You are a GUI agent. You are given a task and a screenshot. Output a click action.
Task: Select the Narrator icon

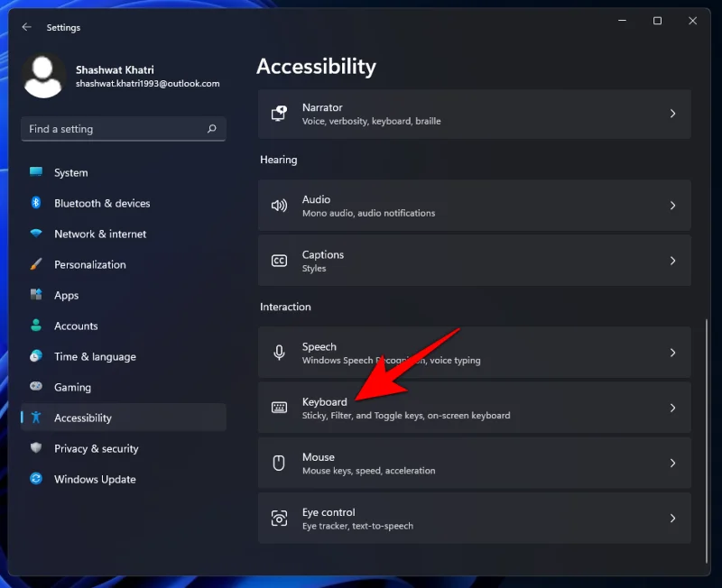(281, 114)
